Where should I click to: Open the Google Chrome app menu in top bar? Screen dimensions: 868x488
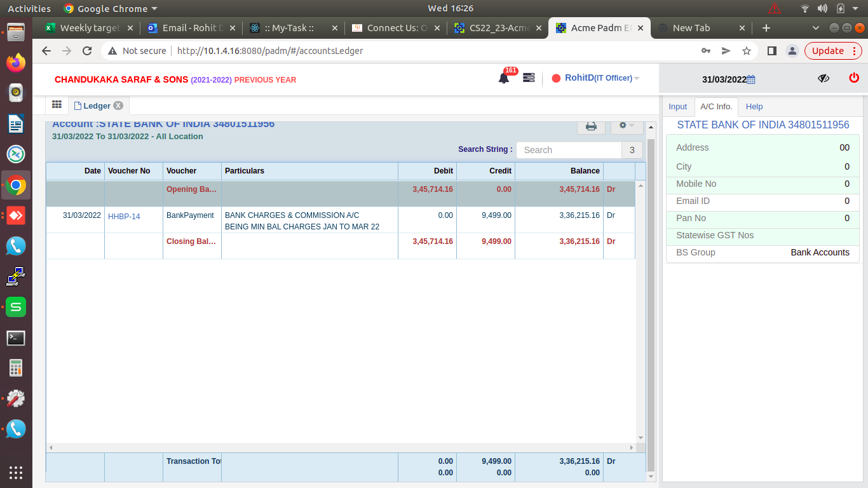coord(111,8)
